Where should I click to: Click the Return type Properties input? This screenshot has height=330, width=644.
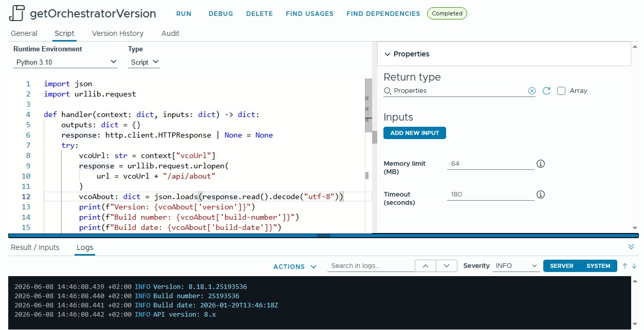459,91
